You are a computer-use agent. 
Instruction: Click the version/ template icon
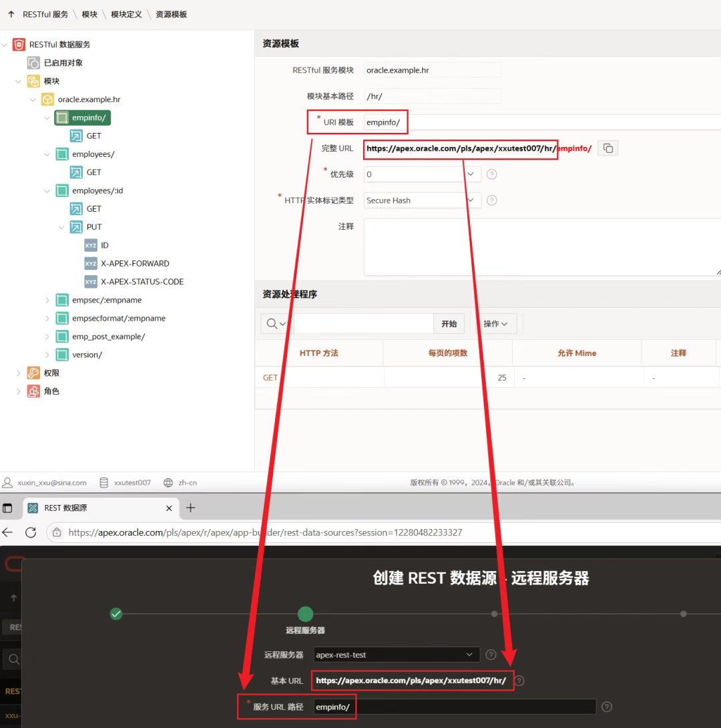(61, 355)
